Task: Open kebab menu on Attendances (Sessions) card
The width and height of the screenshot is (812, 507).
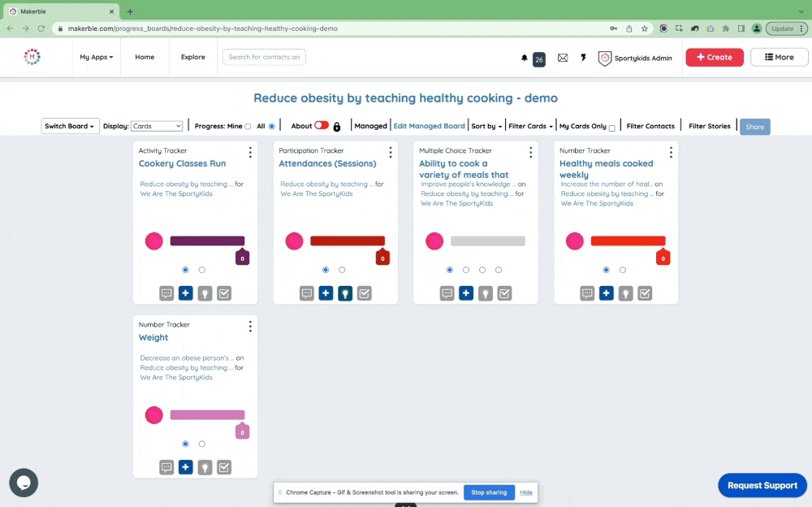Action: pos(391,152)
